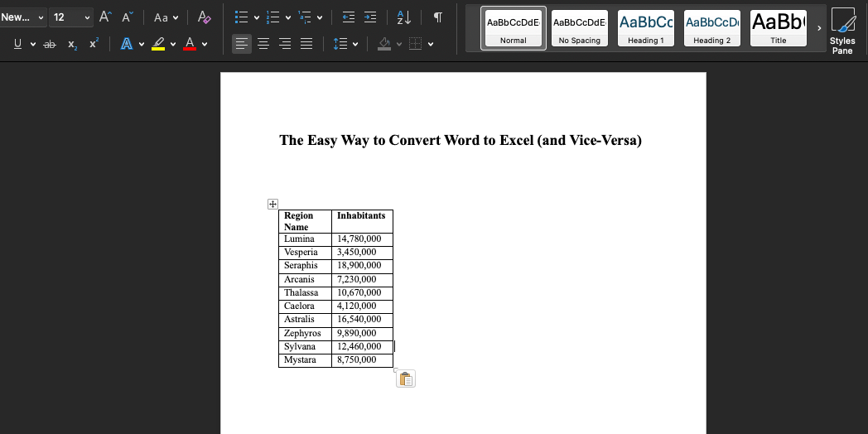This screenshot has height=434, width=868.
Task: Expand multilevel list dropdown arrow
Action: [320, 17]
